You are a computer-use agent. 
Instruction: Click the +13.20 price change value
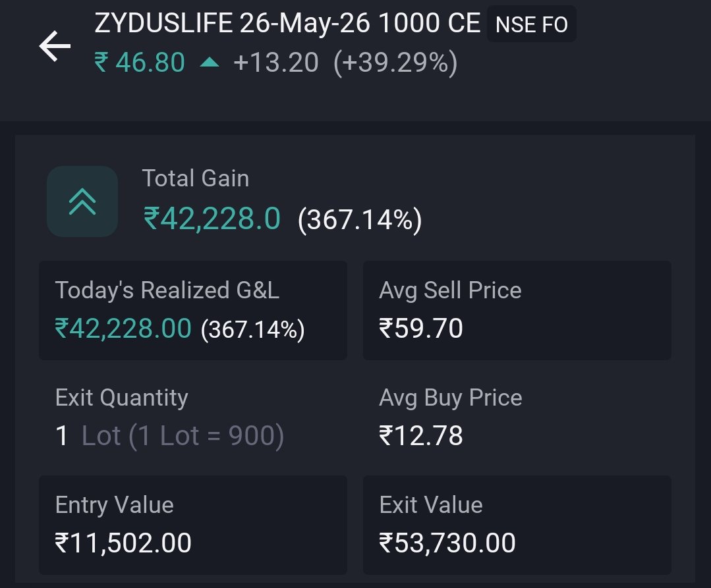coord(275,62)
